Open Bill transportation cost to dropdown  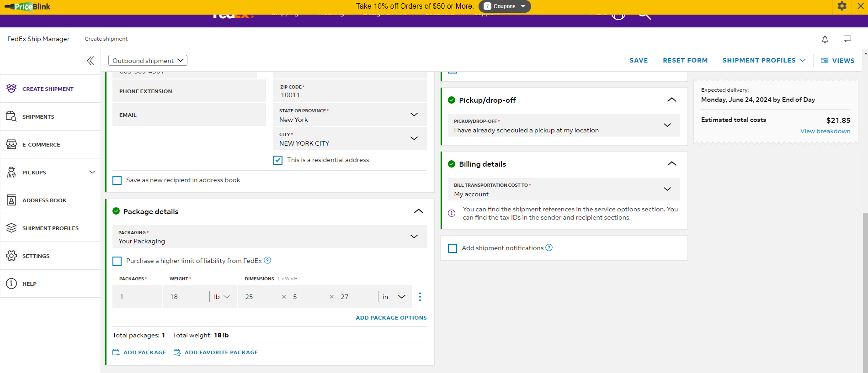pos(564,189)
